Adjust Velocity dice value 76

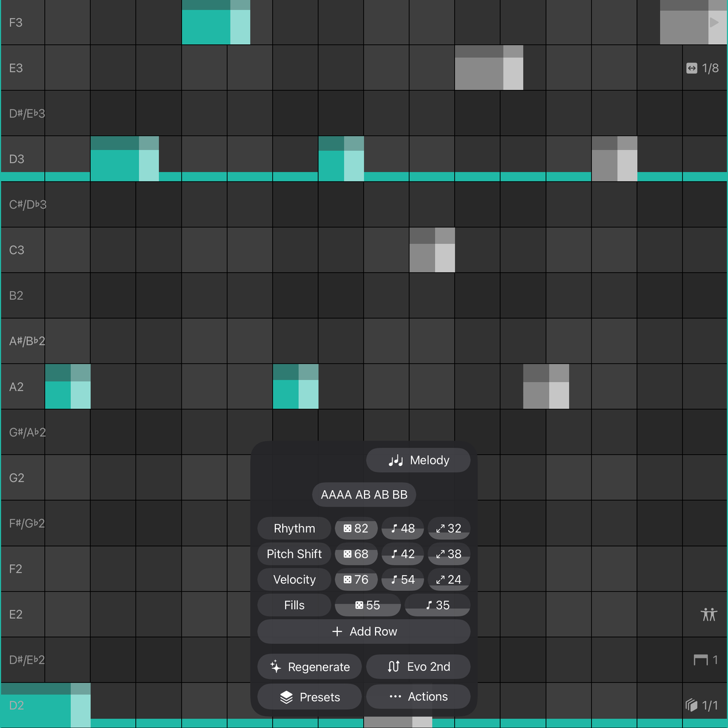pyautogui.click(x=356, y=579)
